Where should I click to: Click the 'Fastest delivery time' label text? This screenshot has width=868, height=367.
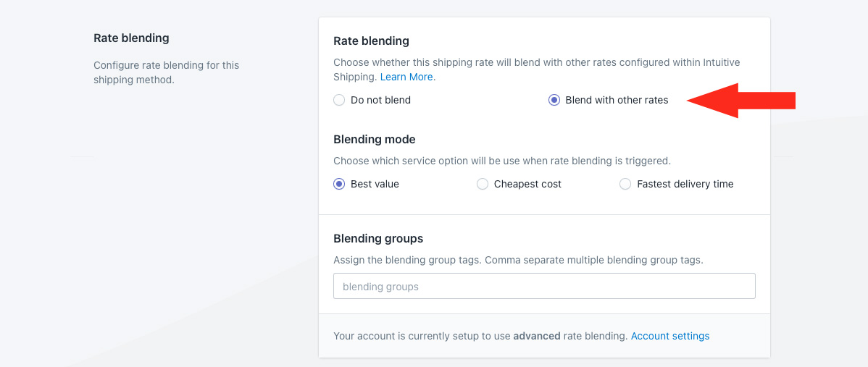tap(685, 185)
